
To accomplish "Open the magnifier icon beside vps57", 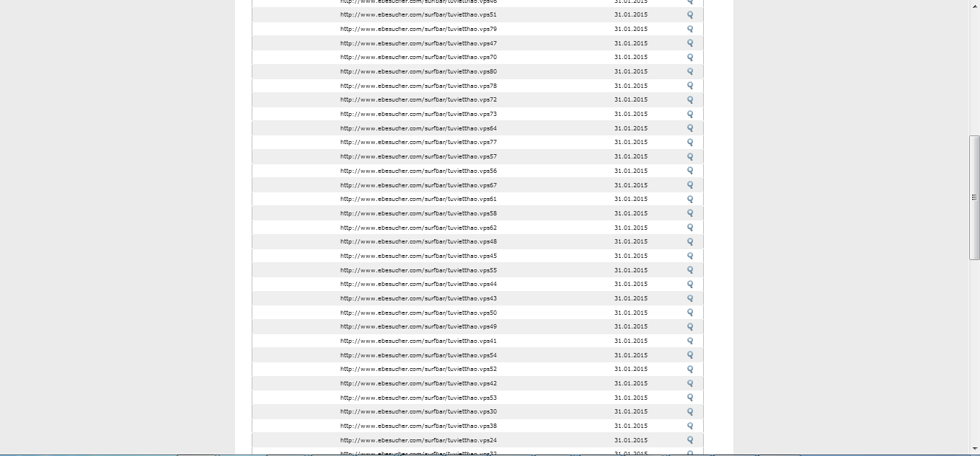I will pos(690,157).
